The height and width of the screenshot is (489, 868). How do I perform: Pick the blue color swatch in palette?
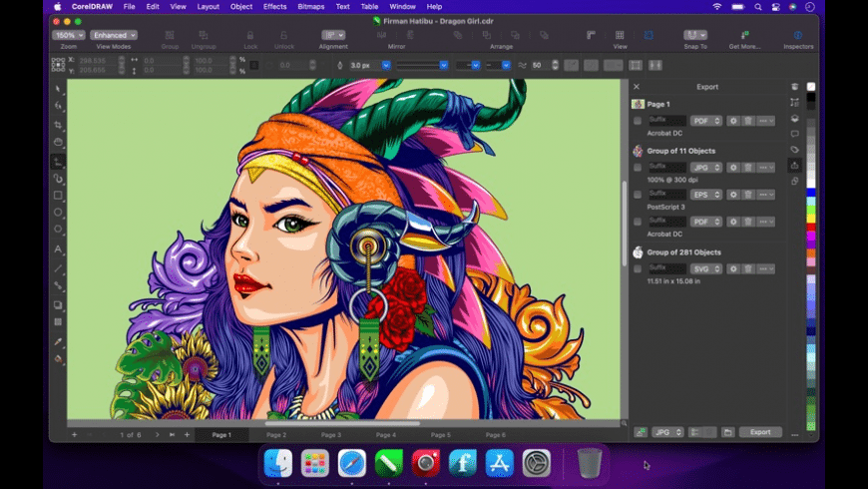[811, 193]
